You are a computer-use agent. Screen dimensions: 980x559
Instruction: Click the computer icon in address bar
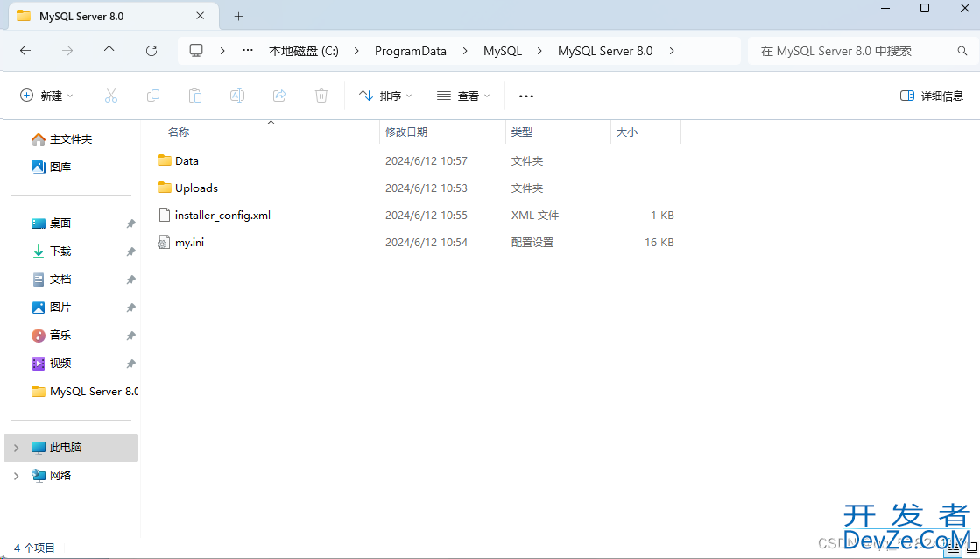[196, 51]
